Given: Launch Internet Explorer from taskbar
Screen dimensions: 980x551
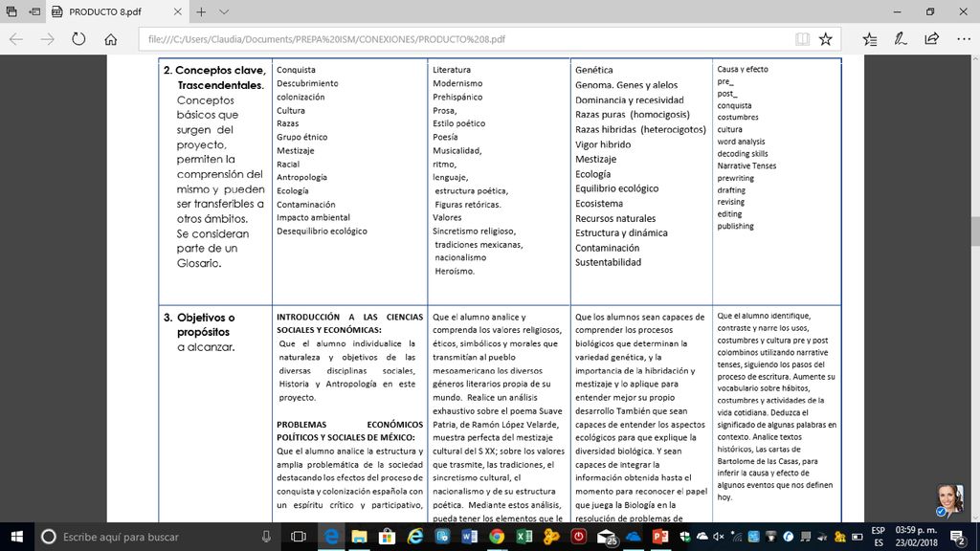Looking at the screenshot, I should [415, 537].
